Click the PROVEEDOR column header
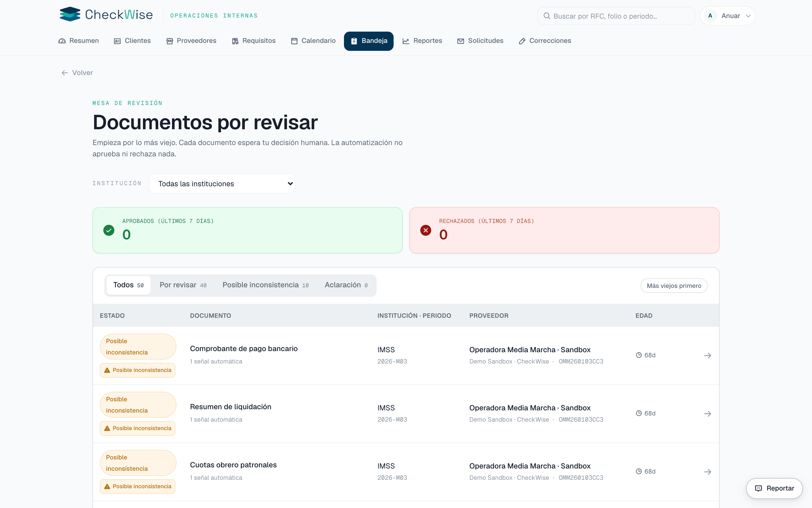812x508 pixels. tap(489, 316)
